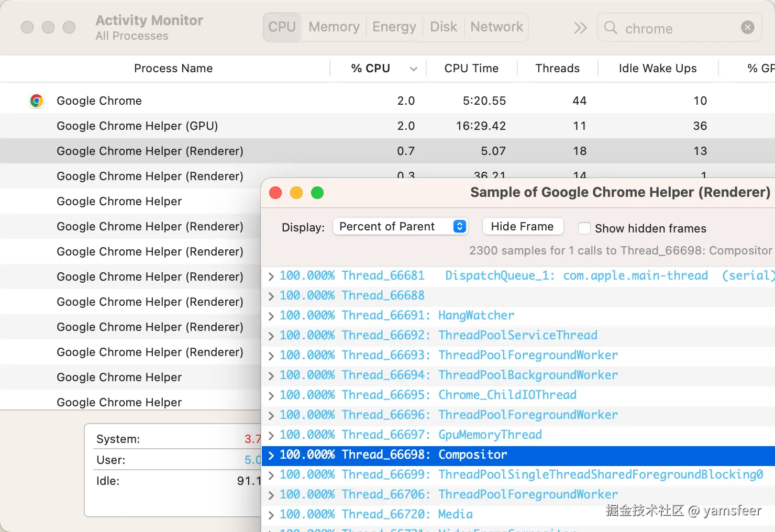Toggle the Show hidden frames checkbox
This screenshot has width=775, height=532.
point(584,228)
